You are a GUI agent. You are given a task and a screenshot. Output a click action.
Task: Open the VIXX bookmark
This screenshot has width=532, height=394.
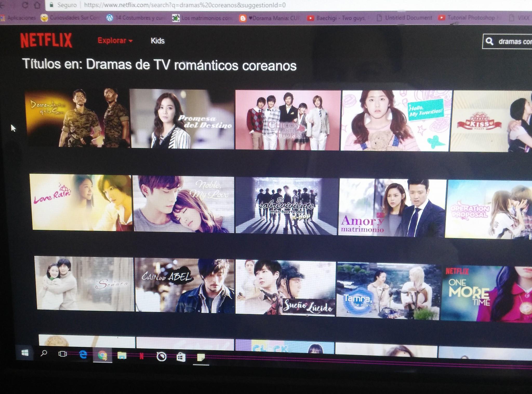519,18
